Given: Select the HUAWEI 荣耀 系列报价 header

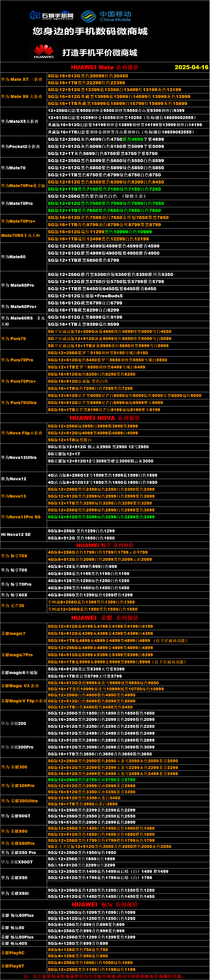Looking at the screenshot, I should (104, 618).
